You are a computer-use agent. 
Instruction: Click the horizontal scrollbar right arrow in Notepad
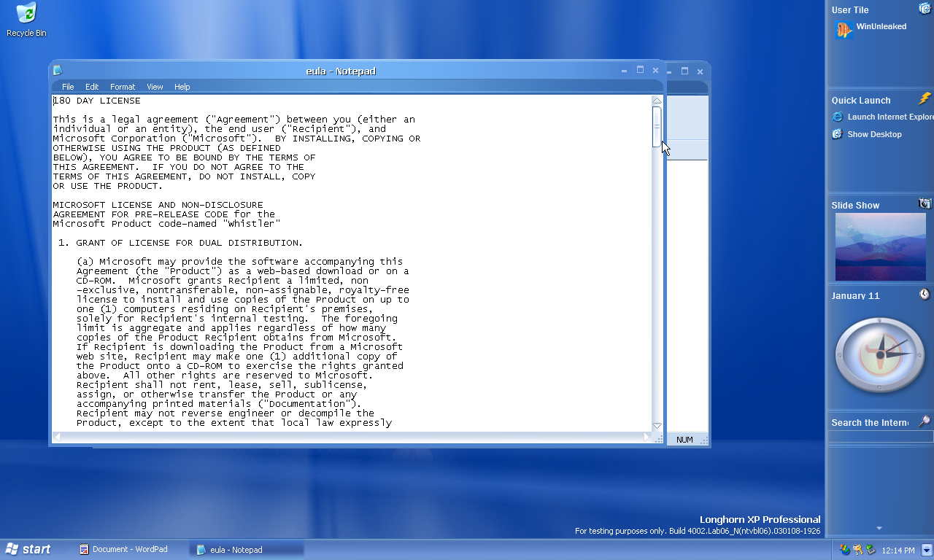(647, 437)
